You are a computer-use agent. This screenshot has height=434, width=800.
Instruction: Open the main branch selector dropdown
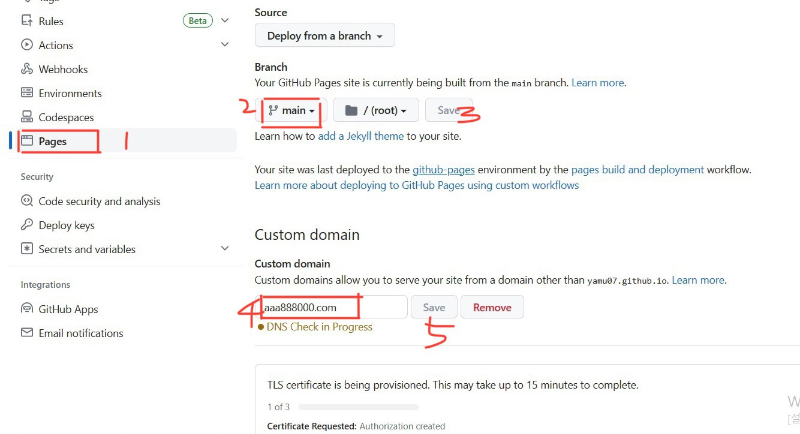(x=291, y=110)
